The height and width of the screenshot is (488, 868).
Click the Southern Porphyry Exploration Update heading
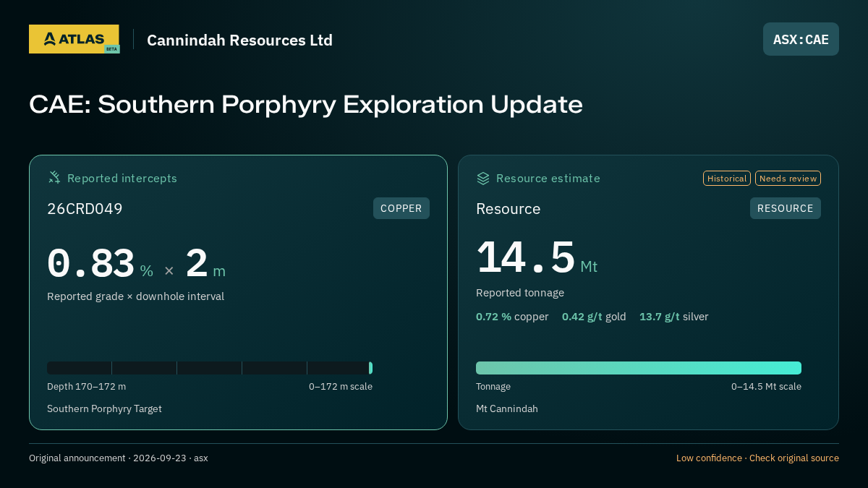click(x=306, y=105)
